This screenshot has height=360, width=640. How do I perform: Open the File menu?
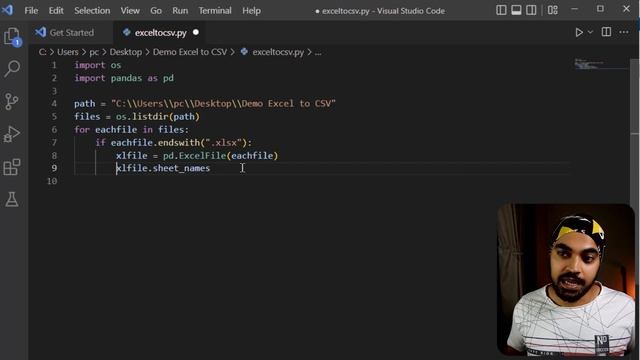tap(31, 11)
